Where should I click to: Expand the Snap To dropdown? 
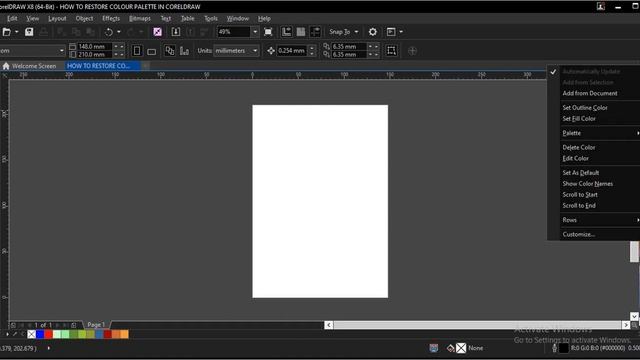click(x=356, y=32)
